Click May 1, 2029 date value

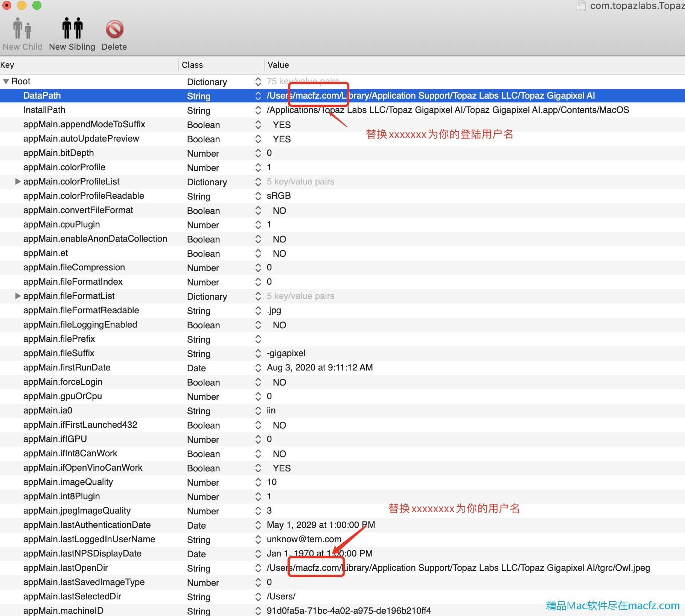tap(321, 525)
